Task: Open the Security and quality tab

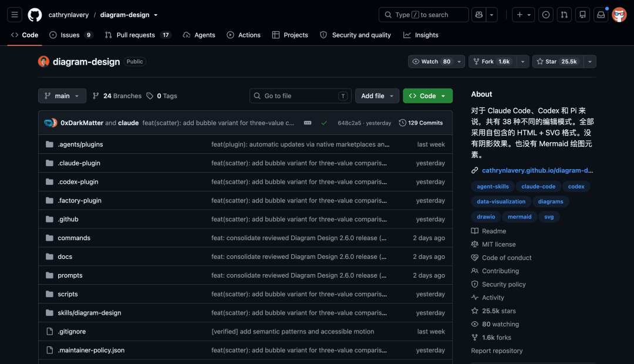Action: click(355, 35)
